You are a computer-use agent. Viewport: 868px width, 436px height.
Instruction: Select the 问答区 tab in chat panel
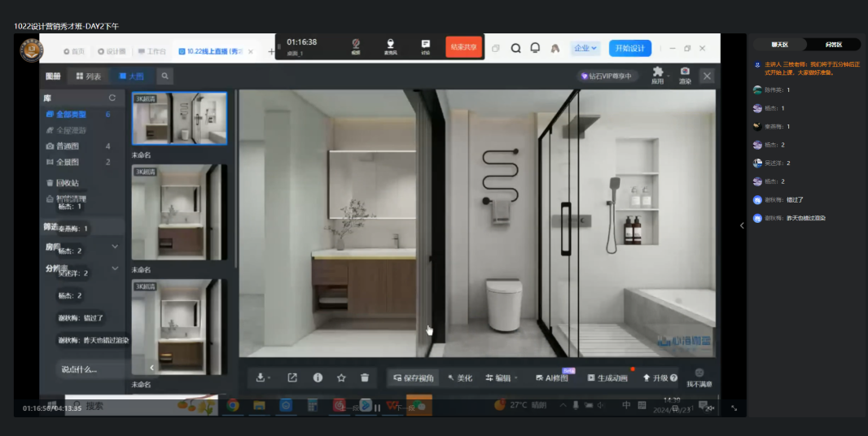tap(833, 45)
